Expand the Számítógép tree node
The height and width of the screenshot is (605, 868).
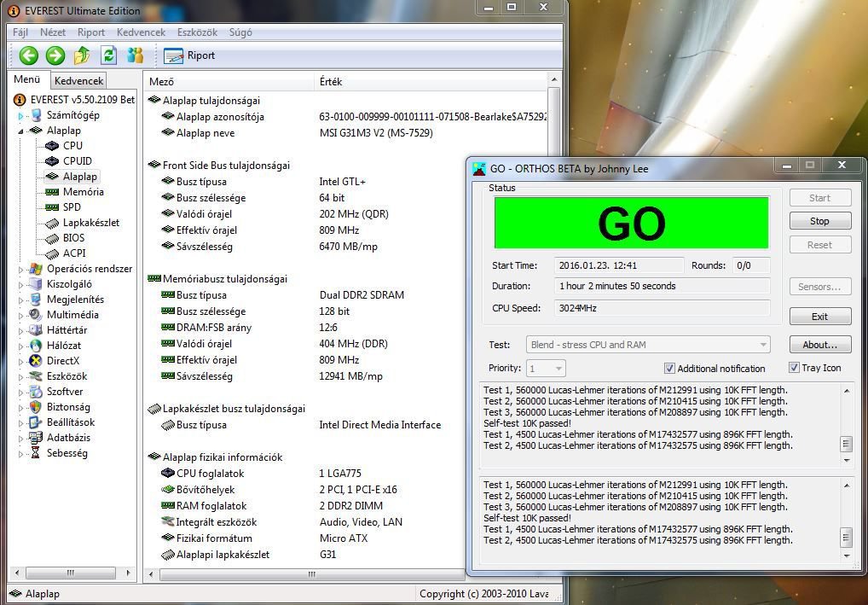20,116
